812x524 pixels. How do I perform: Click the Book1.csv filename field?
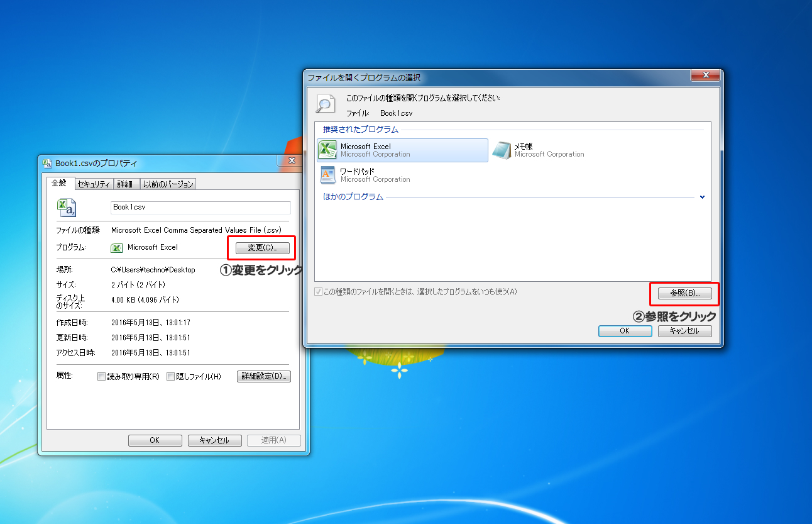(200, 208)
